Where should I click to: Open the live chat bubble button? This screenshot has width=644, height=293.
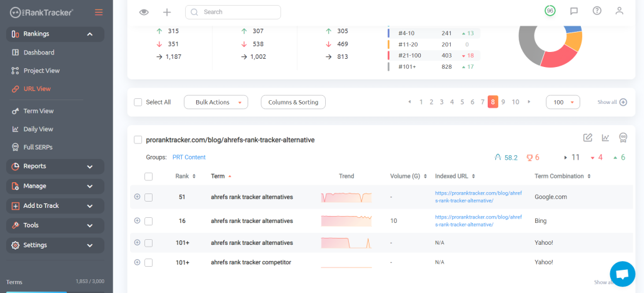coord(623,274)
